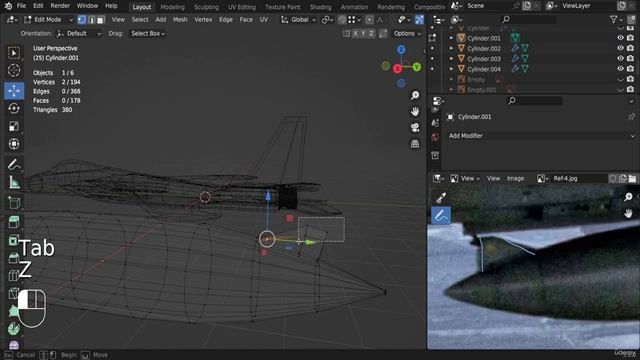The height and width of the screenshot is (360, 640).
Task: Click the viewport pan hand icon
Action: coord(415,111)
